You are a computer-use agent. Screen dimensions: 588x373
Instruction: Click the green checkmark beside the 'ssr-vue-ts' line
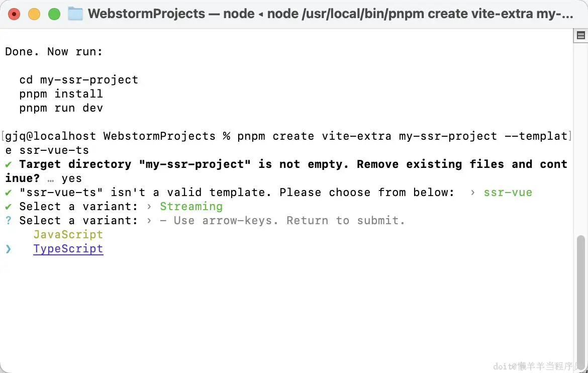point(8,193)
